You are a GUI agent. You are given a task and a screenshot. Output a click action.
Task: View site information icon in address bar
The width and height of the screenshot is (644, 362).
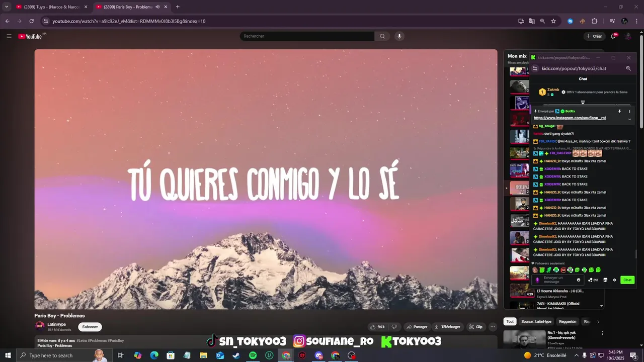tap(46, 21)
